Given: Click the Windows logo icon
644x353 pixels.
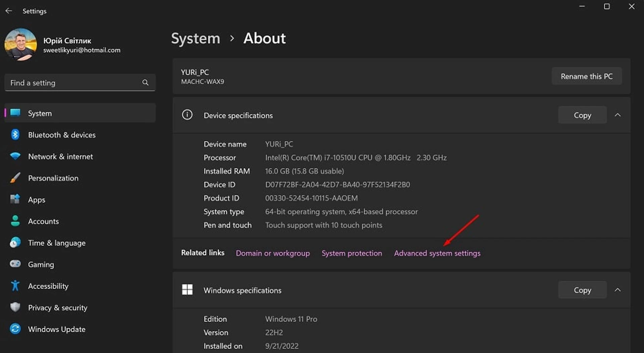Looking at the screenshot, I should (x=187, y=290).
